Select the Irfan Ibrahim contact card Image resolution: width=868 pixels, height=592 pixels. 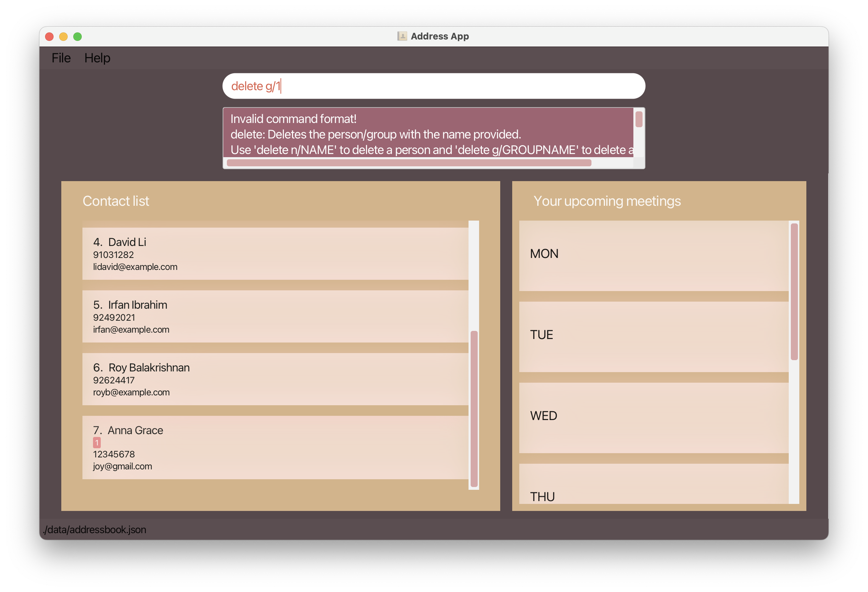pyautogui.click(x=275, y=316)
